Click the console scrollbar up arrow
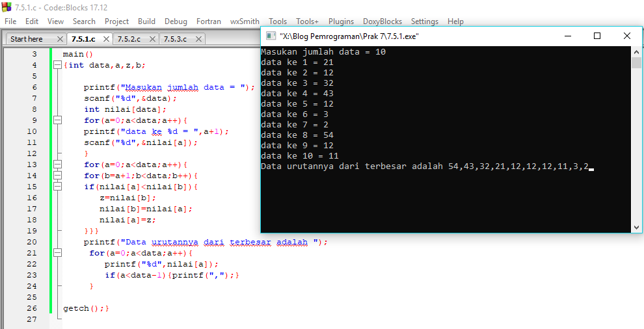The height and width of the screenshot is (329, 644). [636, 52]
